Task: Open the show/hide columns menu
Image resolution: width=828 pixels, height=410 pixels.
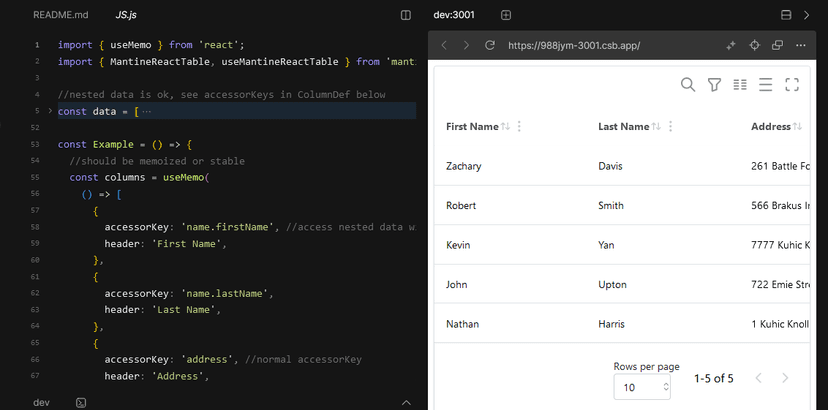Action: point(740,85)
